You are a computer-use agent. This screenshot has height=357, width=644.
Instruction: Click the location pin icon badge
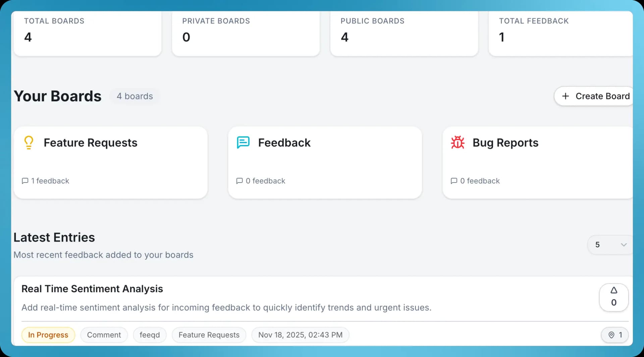611,335
